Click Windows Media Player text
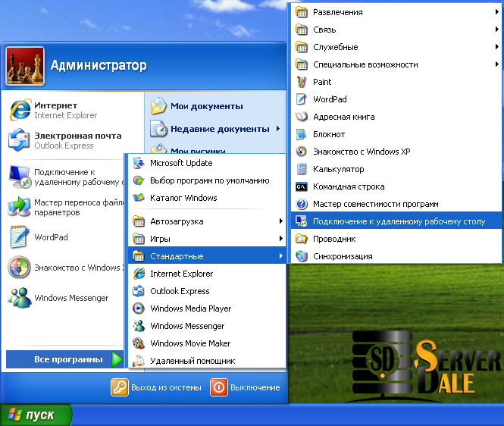Viewport: 504px width, 426px height. [190, 309]
